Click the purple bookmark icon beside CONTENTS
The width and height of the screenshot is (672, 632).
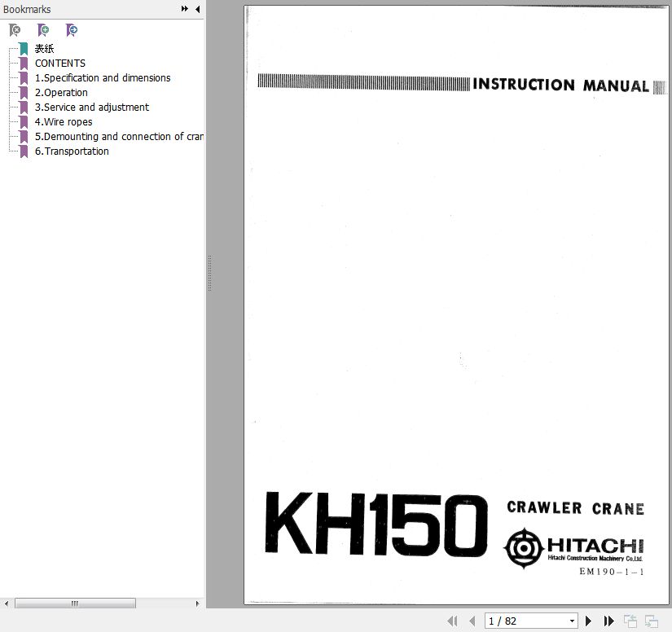24,64
